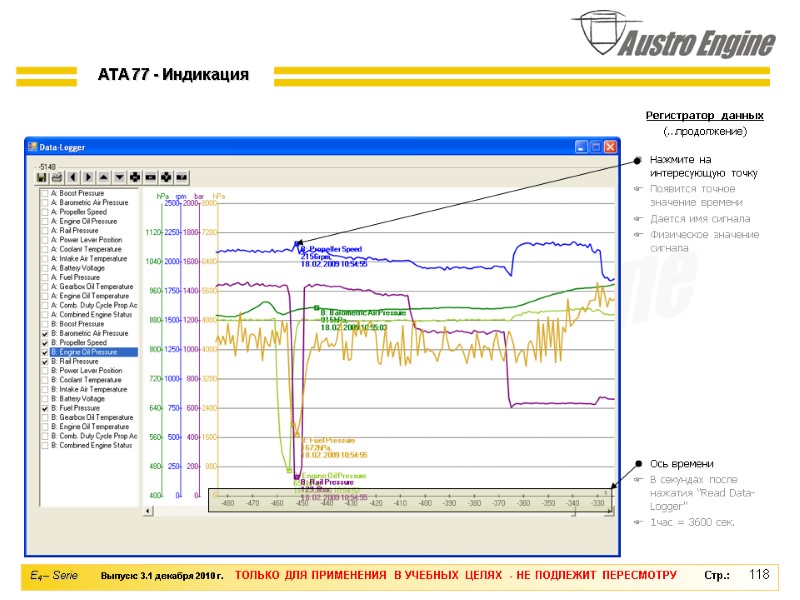Uncheck the B: Fuel Pressure checkbox
Screen dimensions: 800x600
pos(45,409)
